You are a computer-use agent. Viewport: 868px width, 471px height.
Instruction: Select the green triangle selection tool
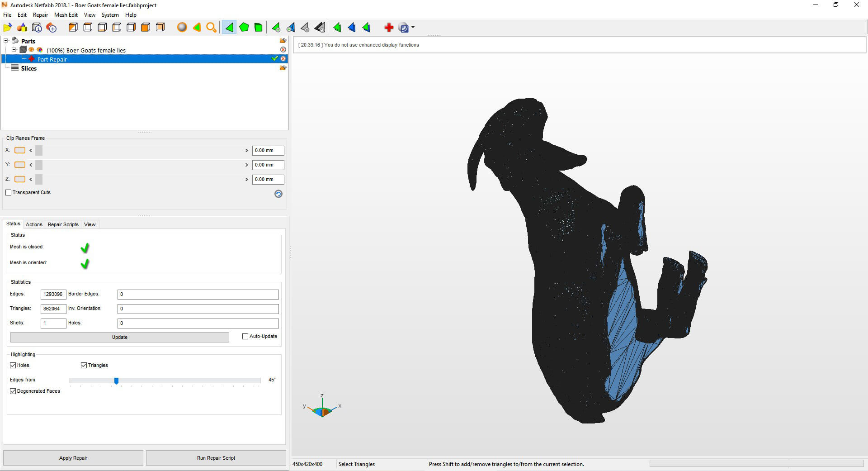(229, 28)
